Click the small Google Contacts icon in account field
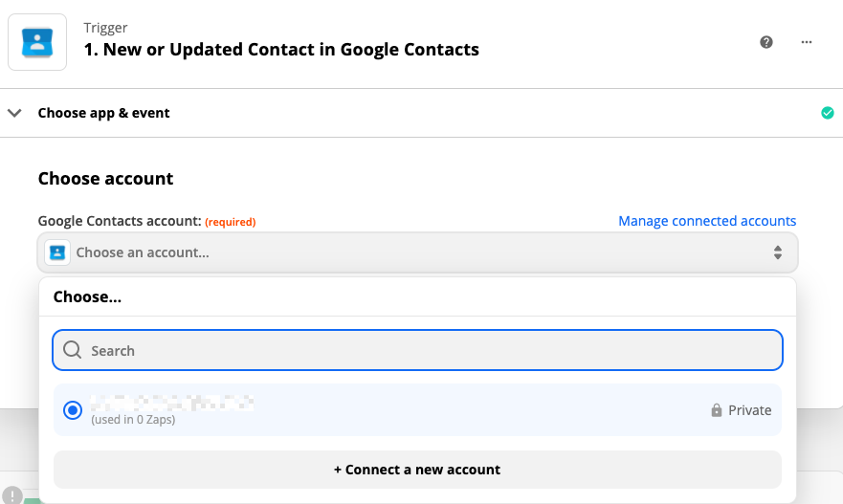This screenshot has width=843, height=504. tap(58, 253)
